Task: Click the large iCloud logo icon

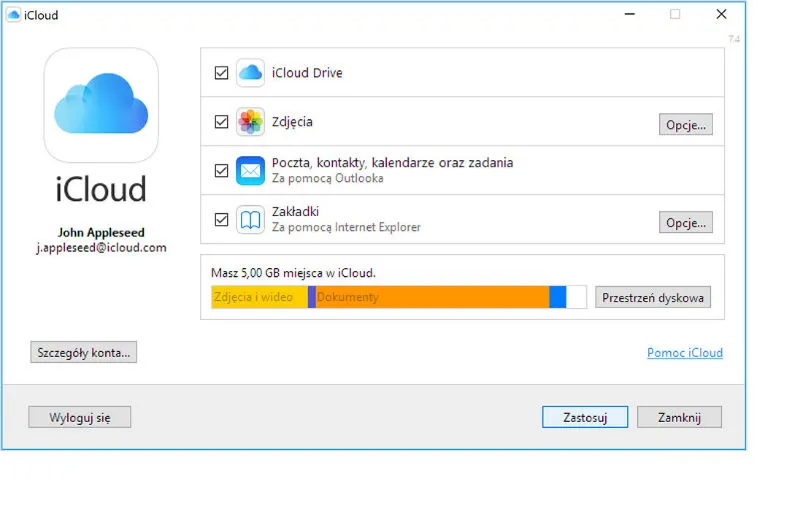Action: (101, 105)
